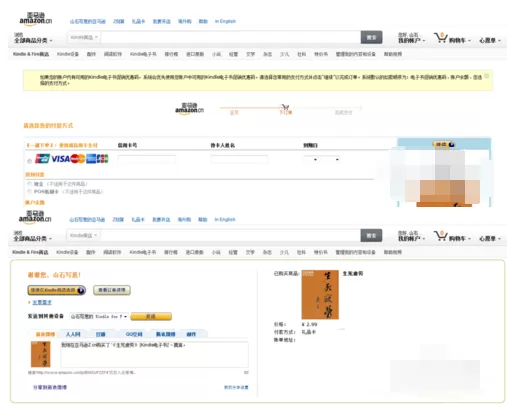Switch to the 邮件 share tab
507x405 pixels.
[x=191, y=334]
